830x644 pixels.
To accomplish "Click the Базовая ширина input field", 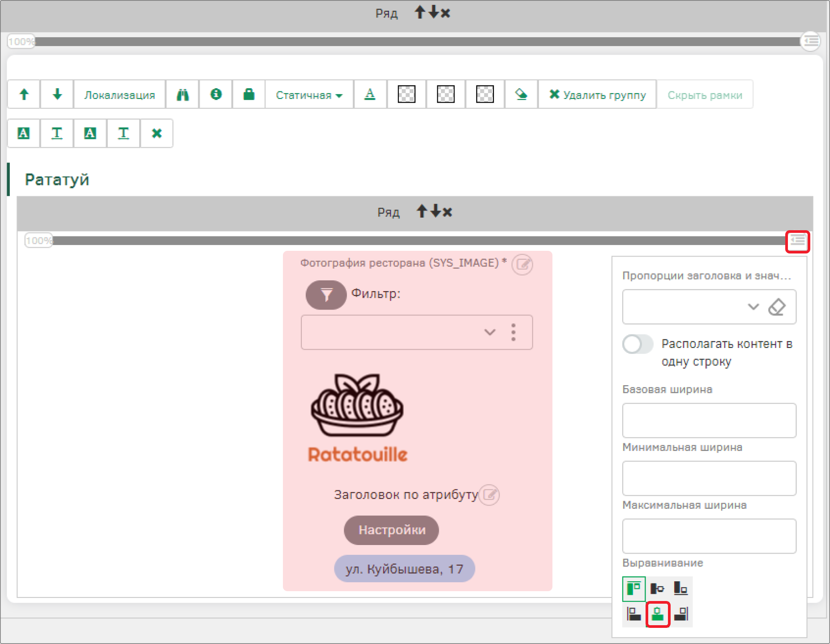I will pos(709,420).
